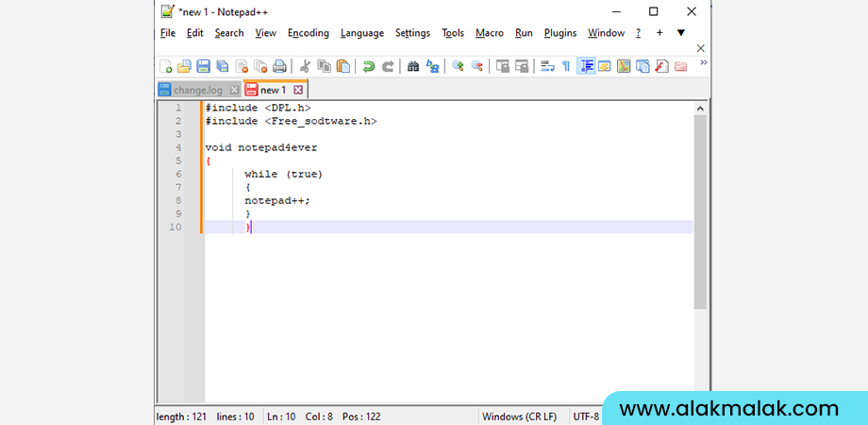Open the Document Map toolbar icon
The height and width of the screenshot is (425, 868).
point(624,66)
